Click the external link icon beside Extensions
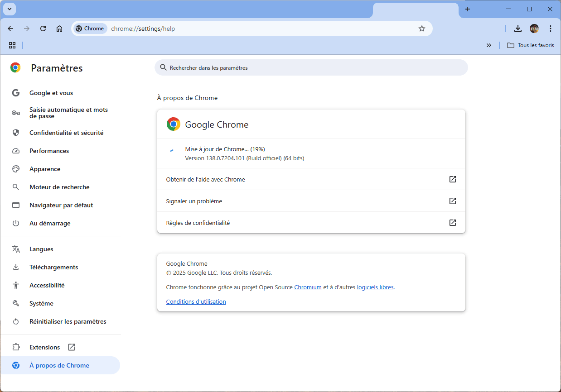Image resolution: width=561 pixels, height=392 pixels. point(72,347)
